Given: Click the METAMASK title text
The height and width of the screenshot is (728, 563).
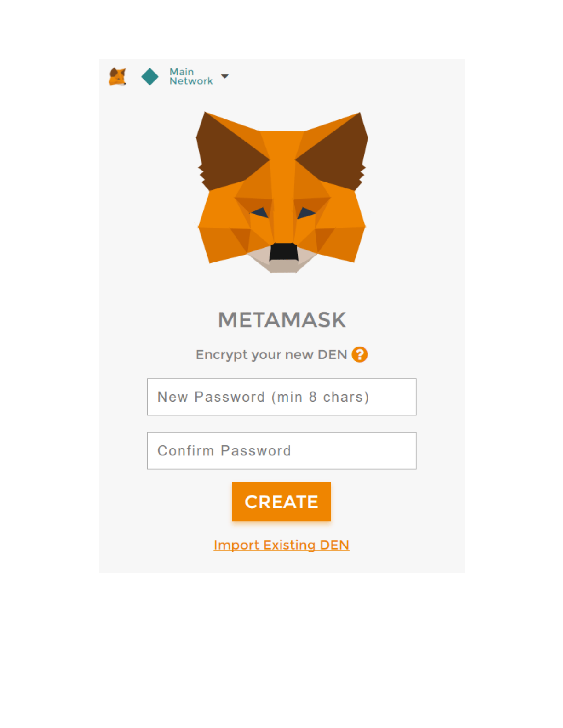Looking at the screenshot, I should tap(282, 320).
